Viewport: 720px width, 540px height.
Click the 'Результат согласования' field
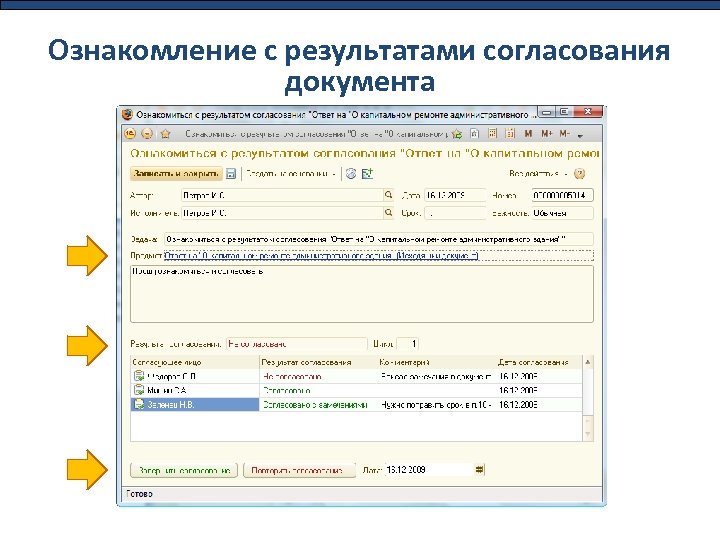pyautogui.click(x=297, y=344)
